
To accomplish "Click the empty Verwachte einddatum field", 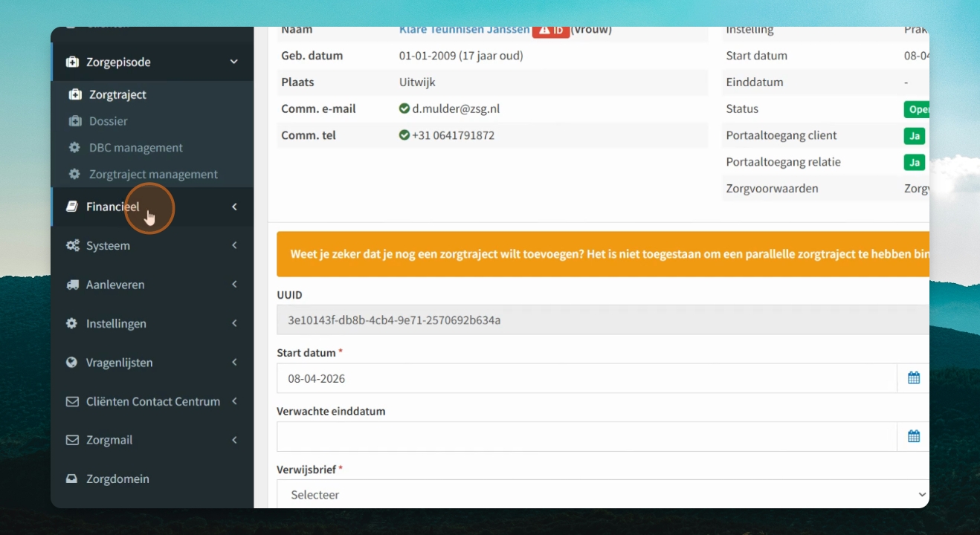I will [x=587, y=436].
